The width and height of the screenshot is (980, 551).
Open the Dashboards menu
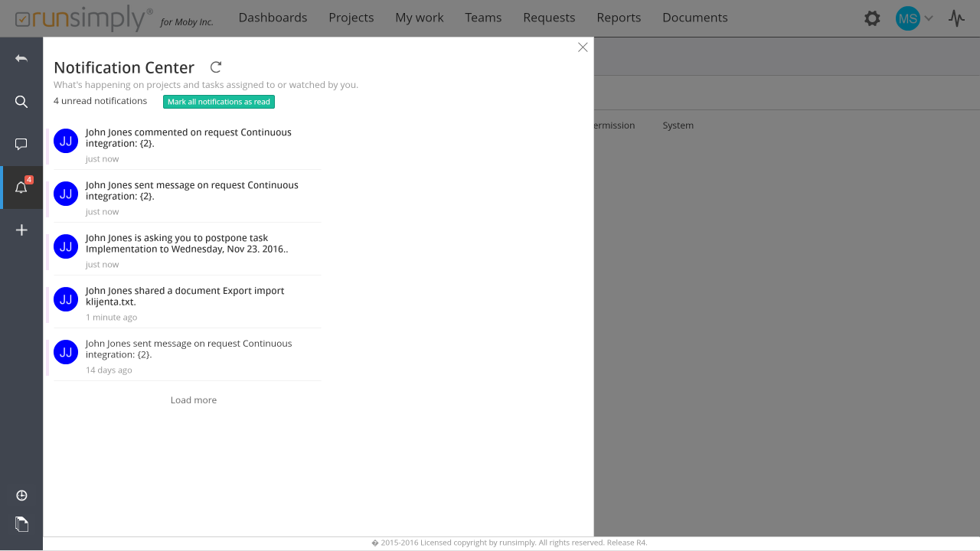[x=273, y=18]
